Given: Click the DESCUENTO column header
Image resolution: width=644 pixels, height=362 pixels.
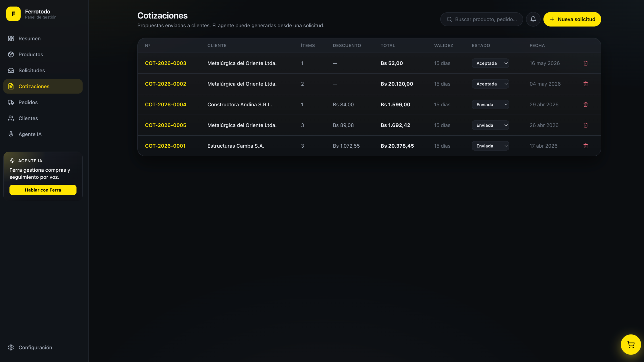Looking at the screenshot, I should [347, 46].
